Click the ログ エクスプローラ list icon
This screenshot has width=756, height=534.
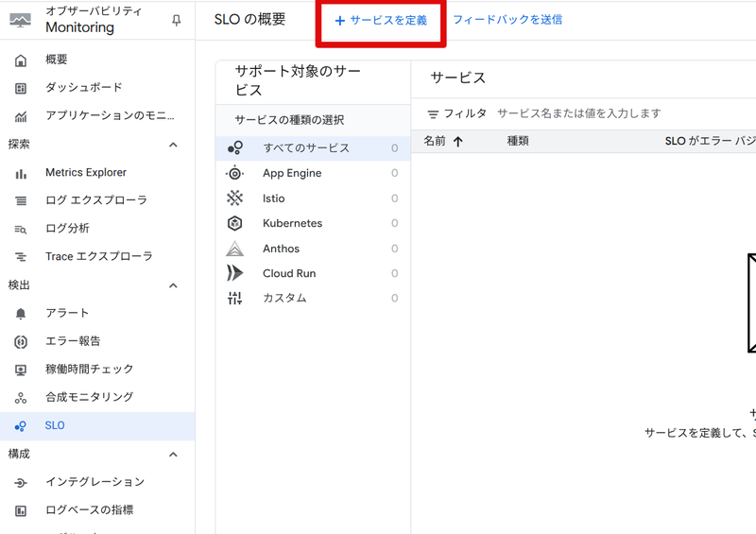pyautogui.click(x=21, y=200)
